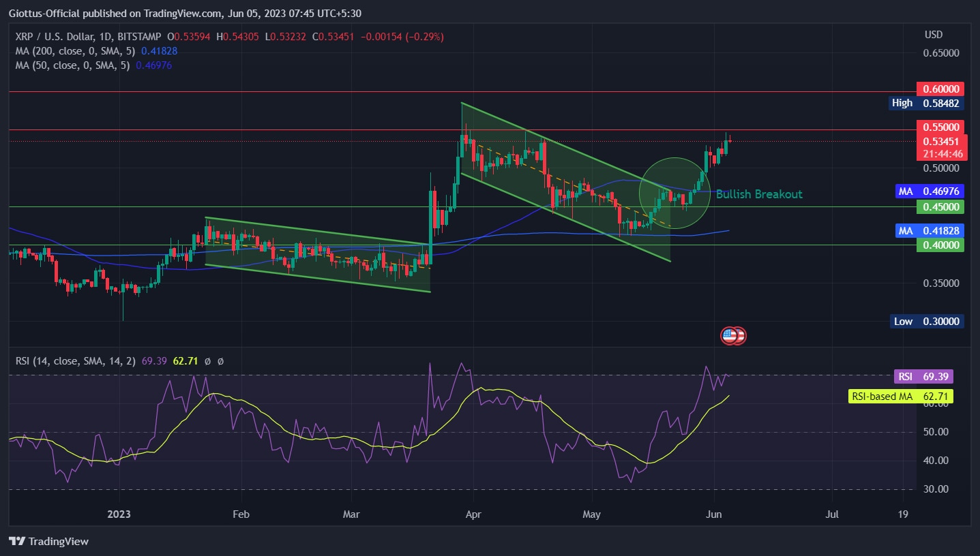980x556 pixels.
Task: Click the green 0.45000 support label
Action: coord(940,207)
